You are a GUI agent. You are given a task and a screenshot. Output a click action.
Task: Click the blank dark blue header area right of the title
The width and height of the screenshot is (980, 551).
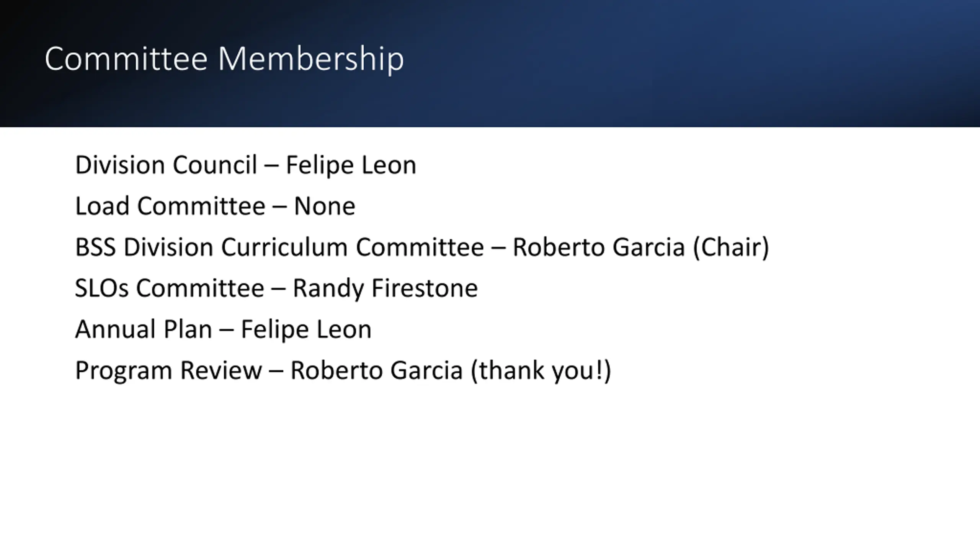[689, 61]
